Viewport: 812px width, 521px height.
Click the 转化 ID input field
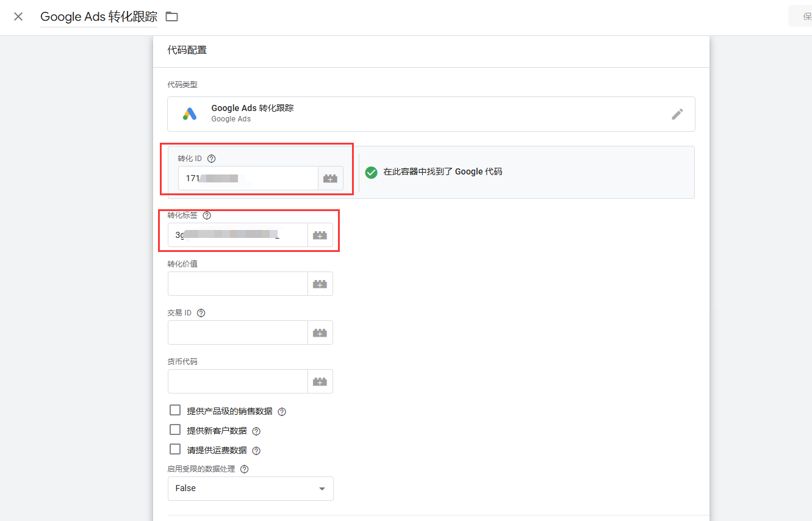click(x=248, y=179)
